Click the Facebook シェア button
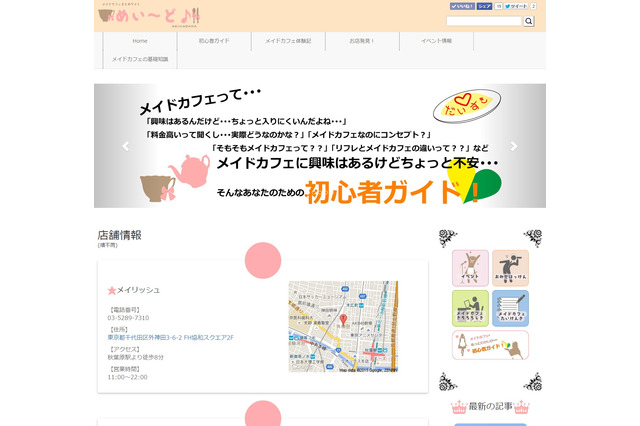The width and height of the screenshot is (640, 426). tap(484, 6)
